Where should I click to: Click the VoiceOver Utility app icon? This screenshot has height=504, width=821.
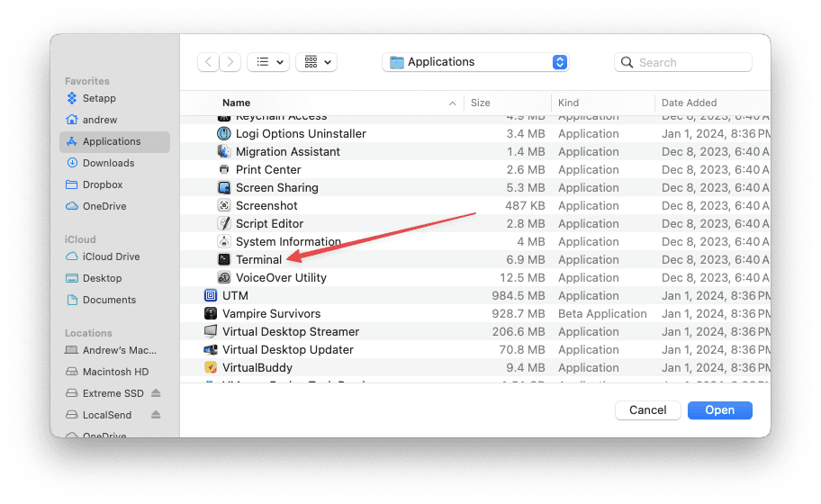(x=223, y=277)
